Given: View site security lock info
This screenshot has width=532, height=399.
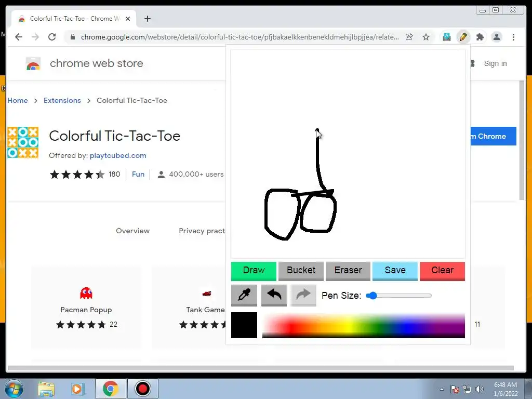Looking at the screenshot, I should coord(72,37).
